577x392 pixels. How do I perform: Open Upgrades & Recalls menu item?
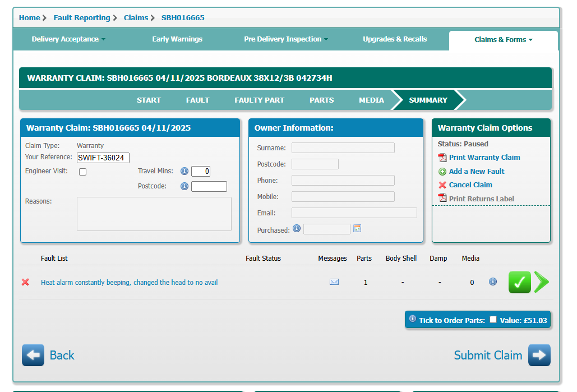(395, 39)
